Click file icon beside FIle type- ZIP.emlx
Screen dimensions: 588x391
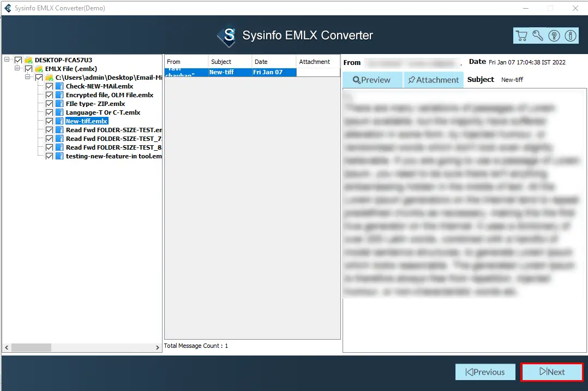pyautogui.click(x=59, y=104)
